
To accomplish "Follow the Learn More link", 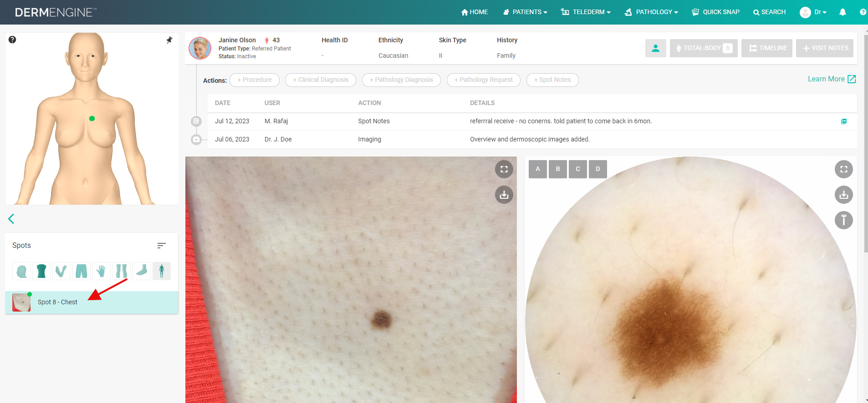I will (832, 79).
